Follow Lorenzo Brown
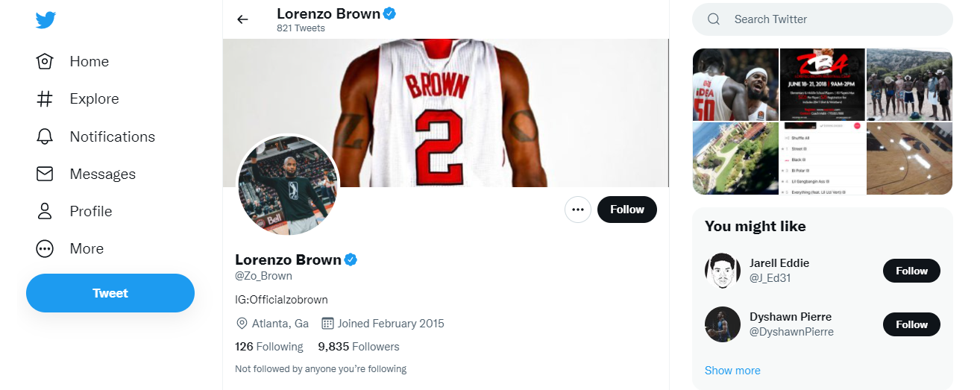Screen dimensions: 980x390 click(626, 210)
